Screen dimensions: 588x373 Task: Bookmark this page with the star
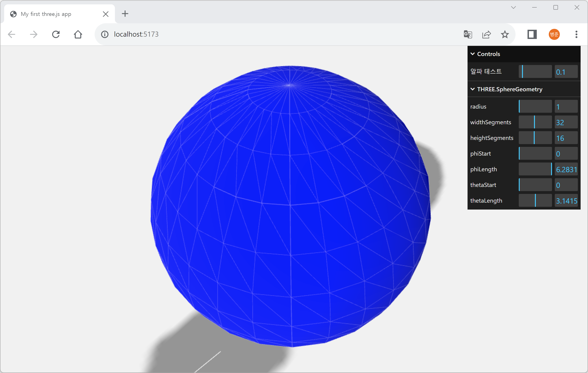point(505,34)
